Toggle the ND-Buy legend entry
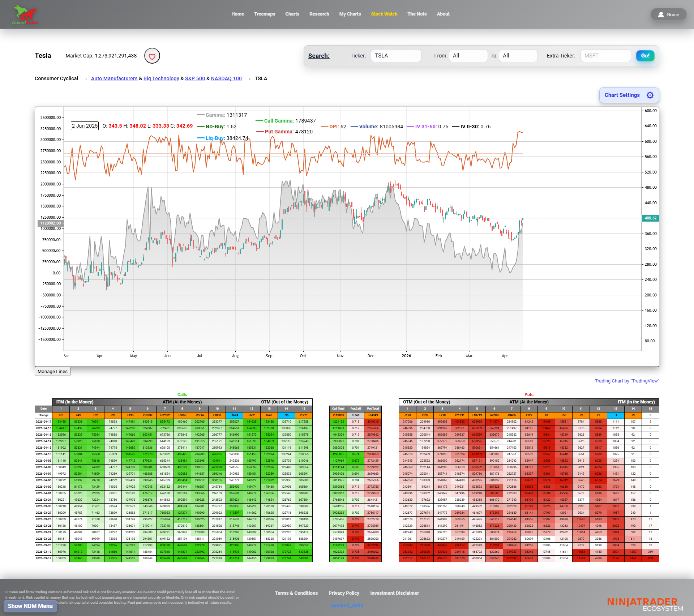This screenshot has height=616, width=694. point(217,127)
